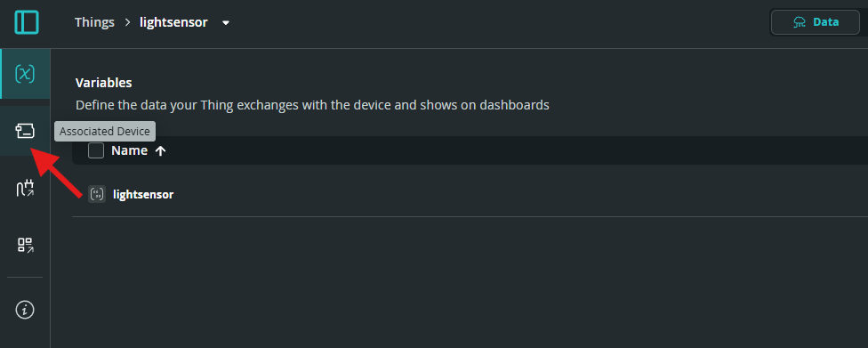Click the lightsensor variable type icon

point(97,195)
